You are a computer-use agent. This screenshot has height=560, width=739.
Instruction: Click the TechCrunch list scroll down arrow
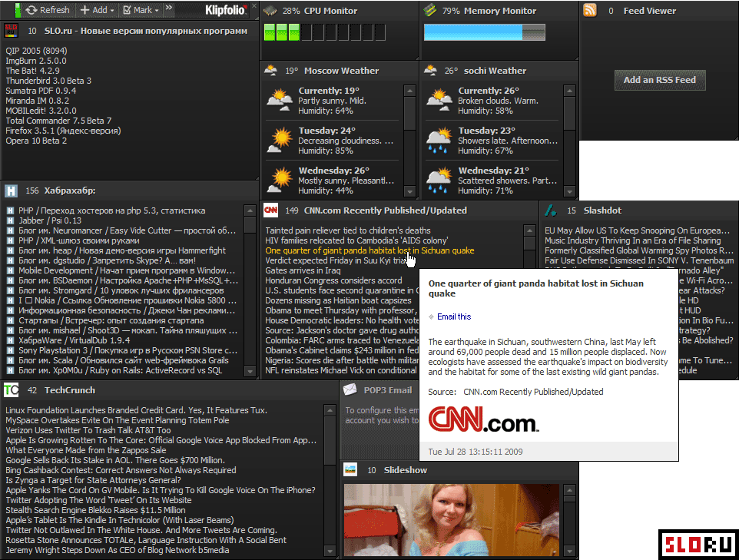[x=330, y=551]
